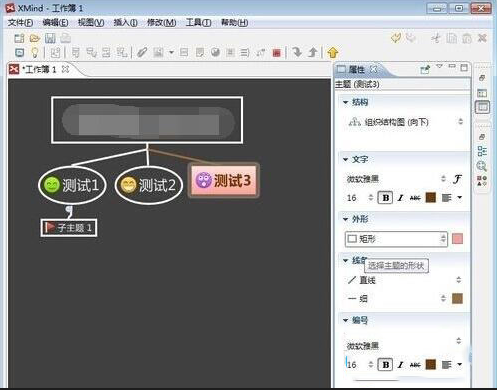Collapse the 编号 section
The height and width of the screenshot is (390, 497).
(x=346, y=320)
